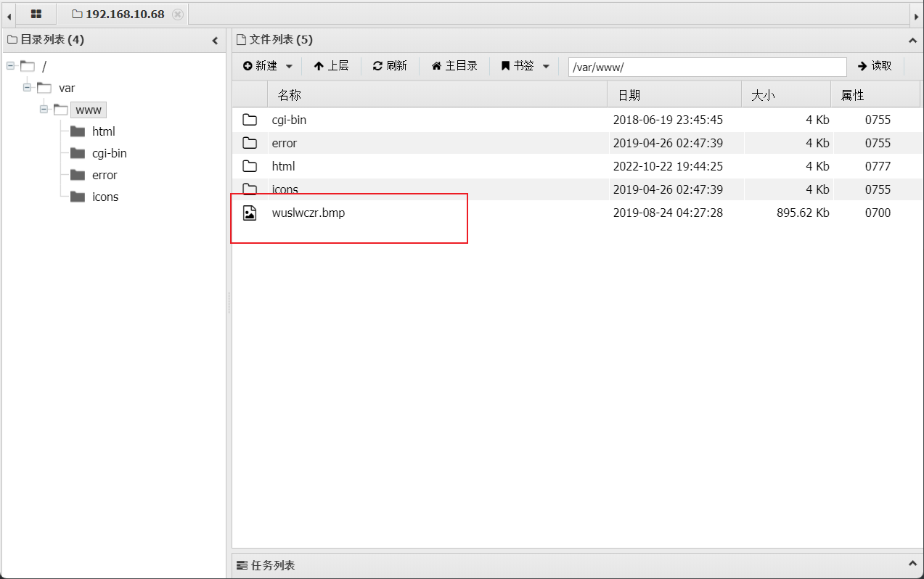This screenshot has width=924, height=579.
Task: Sort by 属性 column header
Action: point(875,94)
